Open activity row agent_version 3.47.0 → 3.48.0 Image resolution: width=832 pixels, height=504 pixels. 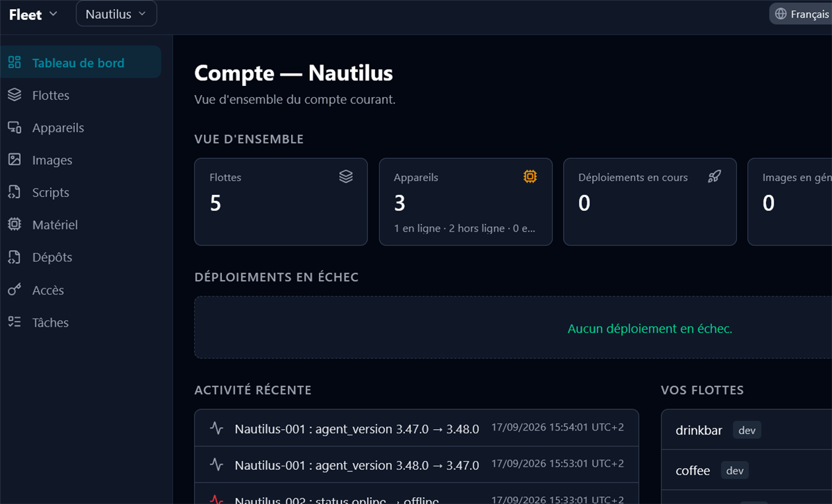pyautogui.click(x=417, y=428)
